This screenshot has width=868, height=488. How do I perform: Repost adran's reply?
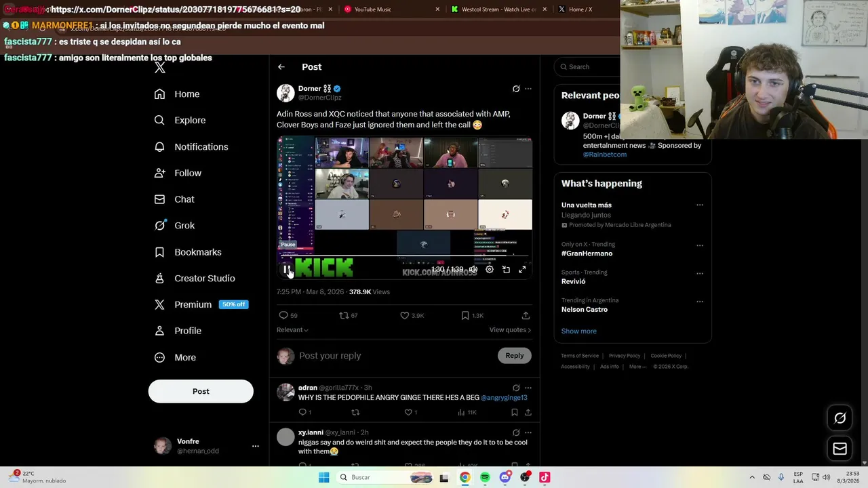point(355,412)
